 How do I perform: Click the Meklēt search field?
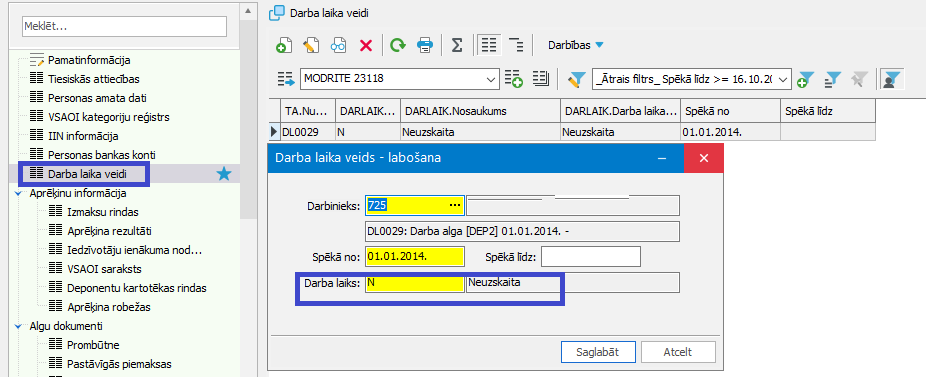tap(124, 27)
